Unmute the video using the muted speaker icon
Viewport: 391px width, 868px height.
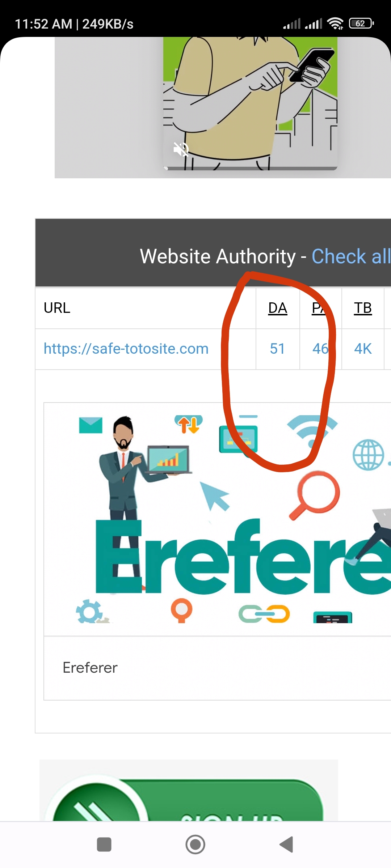(181, 149)
